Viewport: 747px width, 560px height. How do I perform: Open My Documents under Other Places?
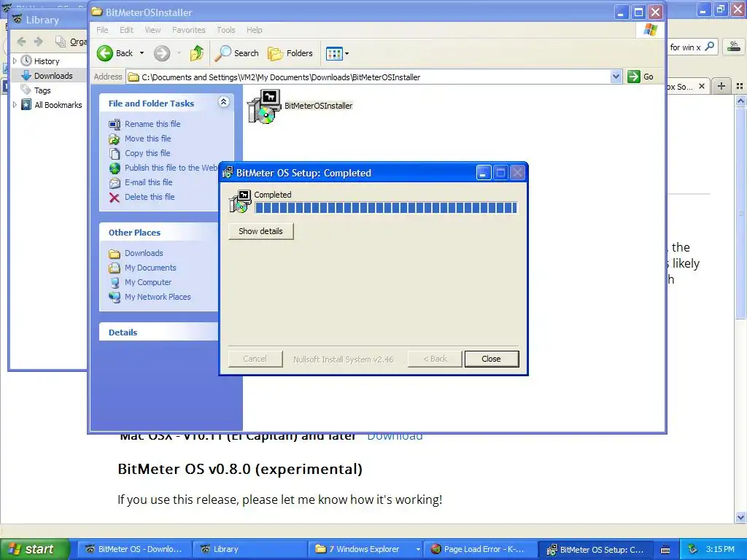pyautogui.click(x=150, y=268)
